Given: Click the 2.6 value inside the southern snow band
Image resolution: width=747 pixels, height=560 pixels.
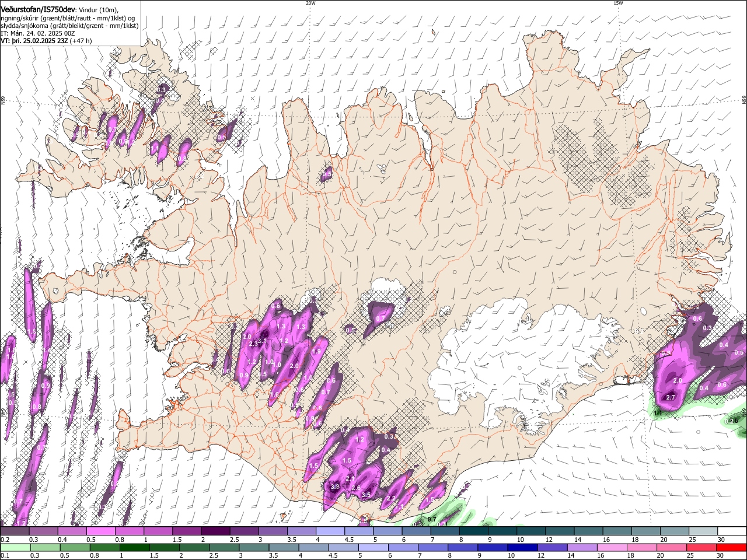Looking at the screenshot, I should pos(357,488).
